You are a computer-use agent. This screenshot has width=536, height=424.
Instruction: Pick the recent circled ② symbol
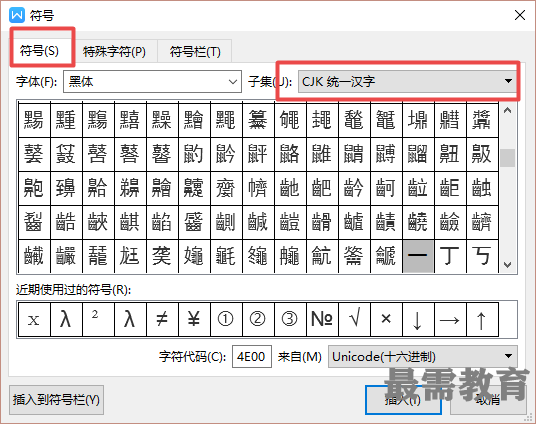click(258, 320)
